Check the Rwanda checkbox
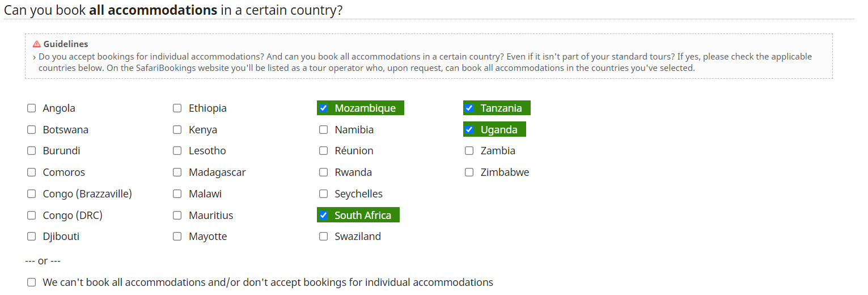Viewport: 868px width, 295px height. coord(324,172)
